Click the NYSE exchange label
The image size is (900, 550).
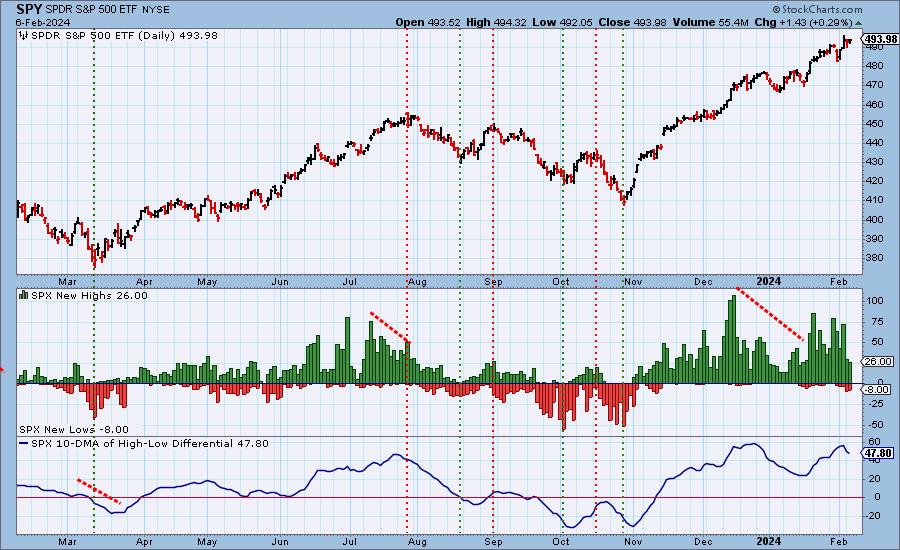click(154, 10)
